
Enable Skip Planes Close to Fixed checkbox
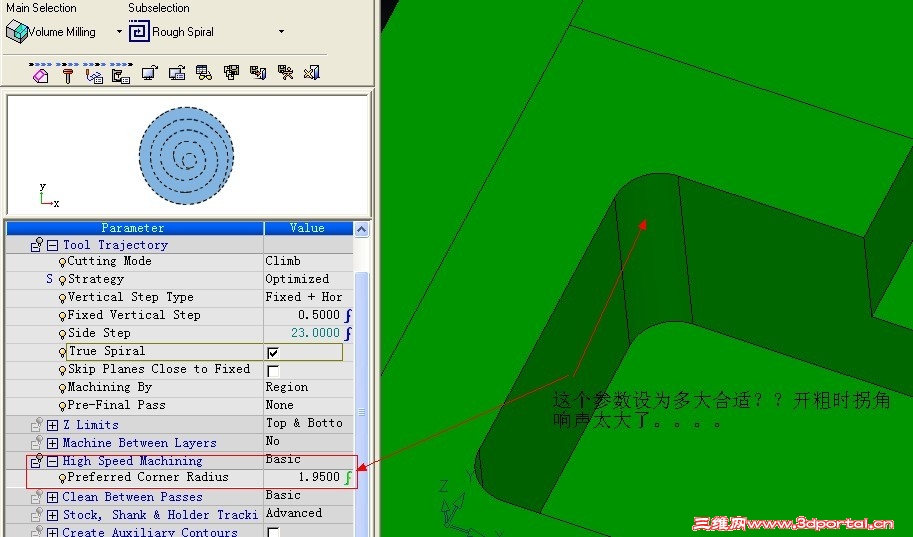[273, 371]
